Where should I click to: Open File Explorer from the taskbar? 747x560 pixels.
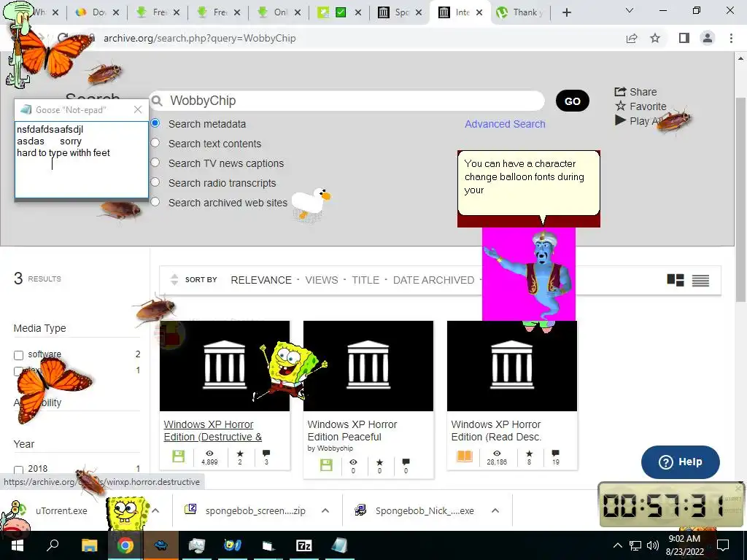(x=89, y=545)
